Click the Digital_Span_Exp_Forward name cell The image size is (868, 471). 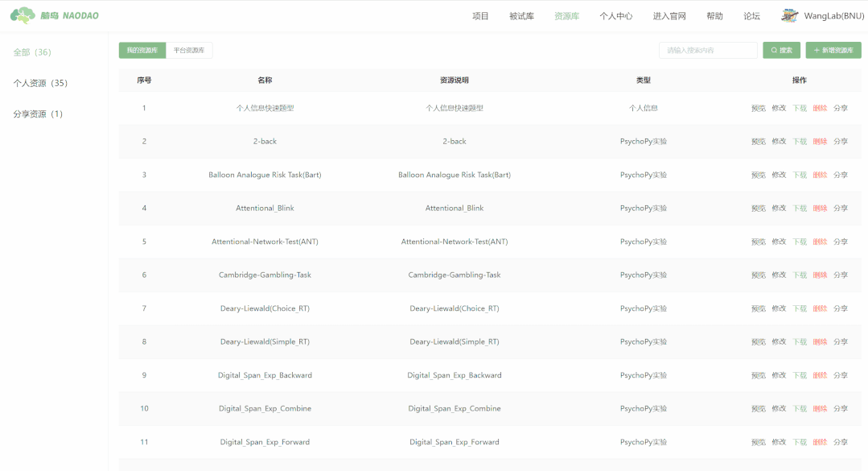[265, 442]
